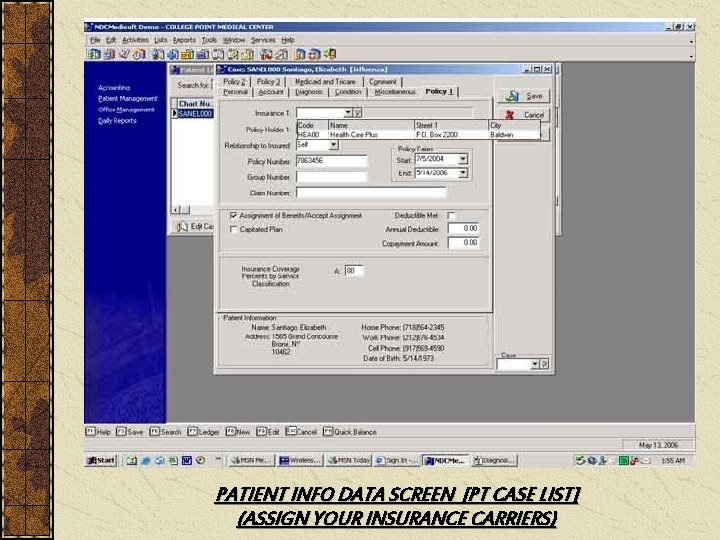Click the insurance coverage percent A field
720x540 pixels.
pyautogui.click(x=354, y=271)
